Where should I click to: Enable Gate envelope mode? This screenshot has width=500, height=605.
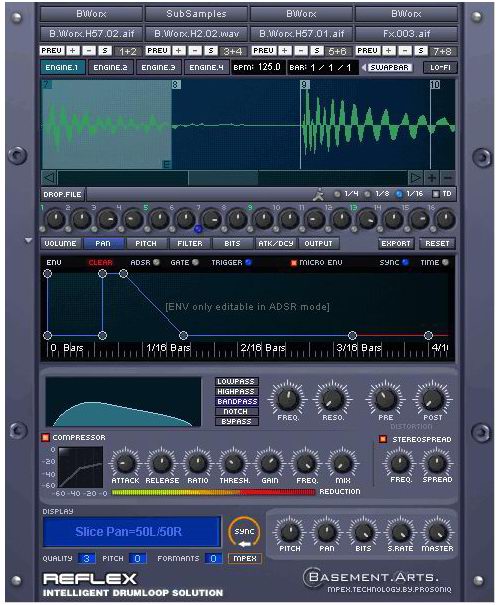pyautogui.click(x=195, y=262)
